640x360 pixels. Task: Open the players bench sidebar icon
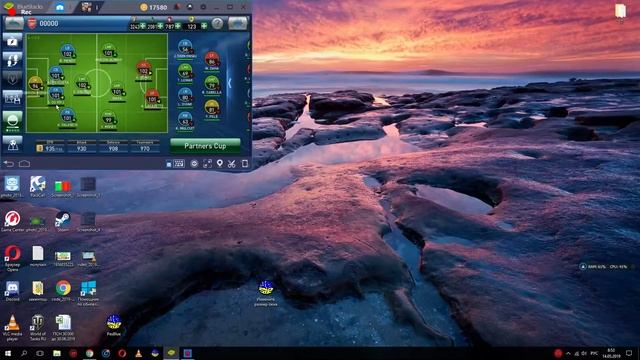(12, 98)
